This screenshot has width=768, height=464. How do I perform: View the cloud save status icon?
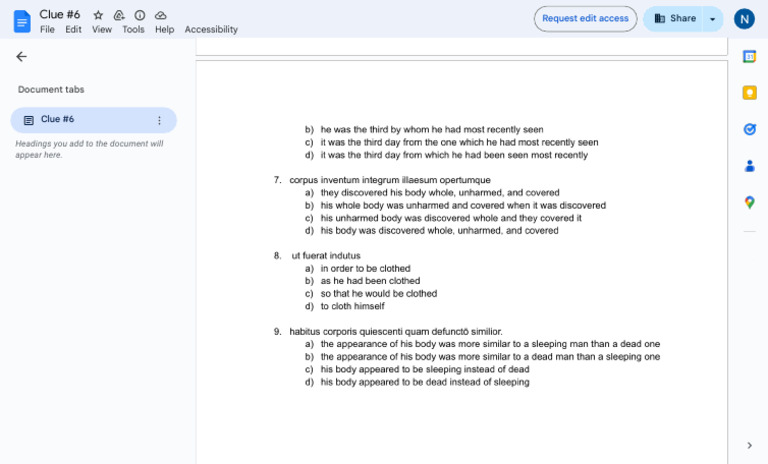pyautogui.click(x=161, y=15)
